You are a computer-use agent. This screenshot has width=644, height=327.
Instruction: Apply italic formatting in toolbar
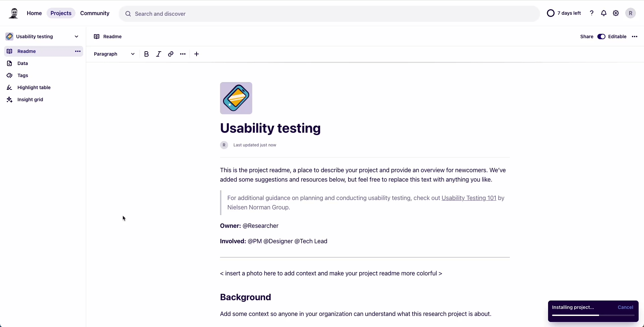coord(159,54)
